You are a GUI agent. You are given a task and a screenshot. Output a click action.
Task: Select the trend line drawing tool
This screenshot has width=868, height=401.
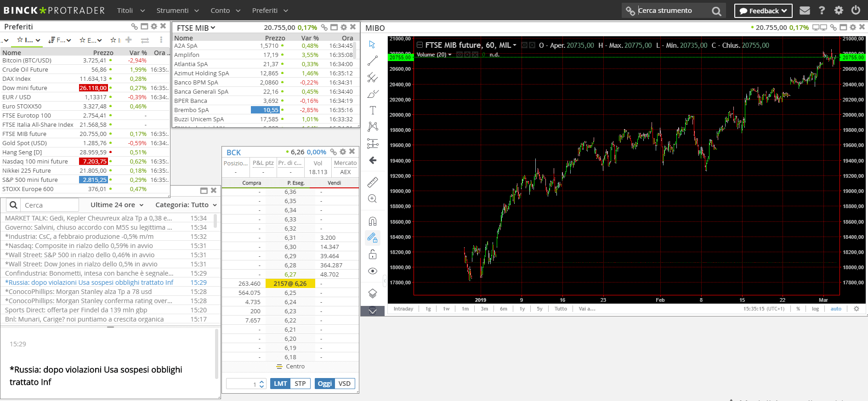tap(373, 61)
